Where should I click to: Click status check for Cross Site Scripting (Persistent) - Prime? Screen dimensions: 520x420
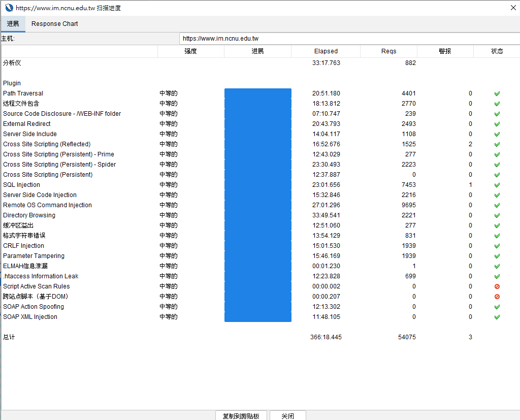pyautogui.click(x=497, y=154)
